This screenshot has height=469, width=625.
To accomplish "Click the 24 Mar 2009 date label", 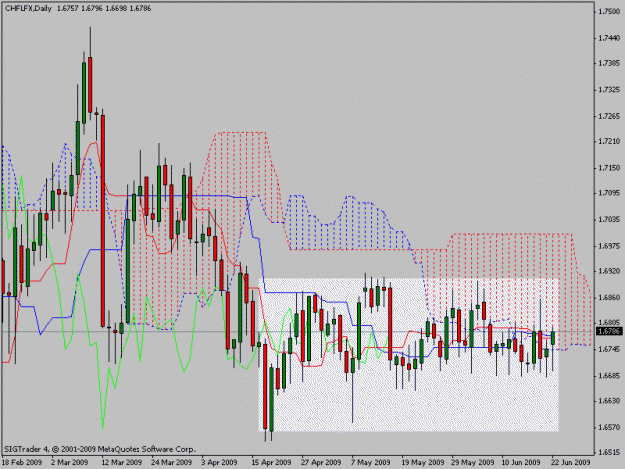I will coord(171,462).
